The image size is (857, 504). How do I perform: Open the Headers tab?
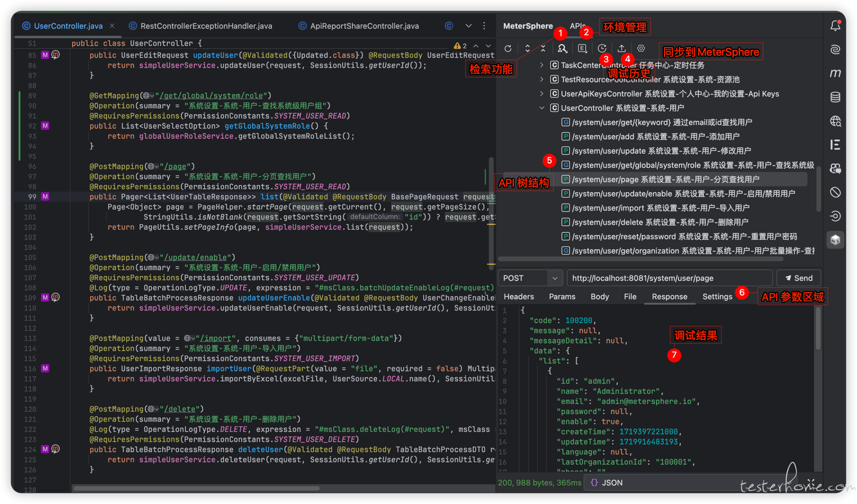[x=519, y=296]
